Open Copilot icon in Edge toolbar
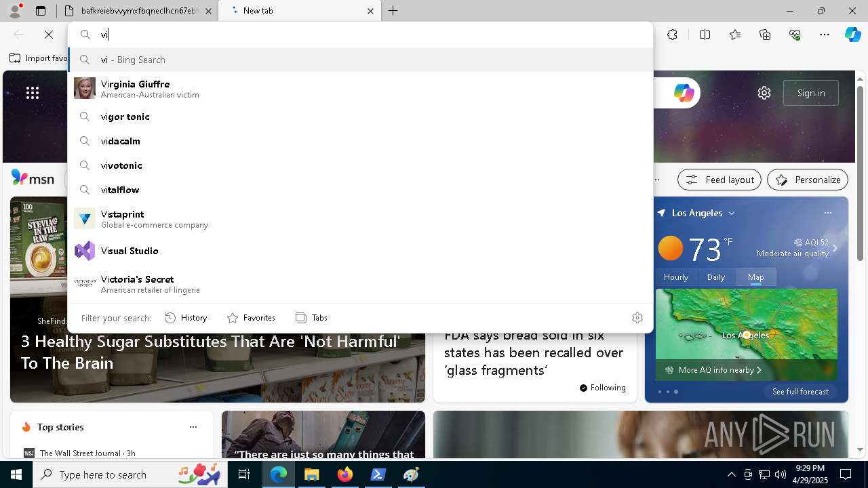Viewport: 868px width, 488px height. click(852, 35)
